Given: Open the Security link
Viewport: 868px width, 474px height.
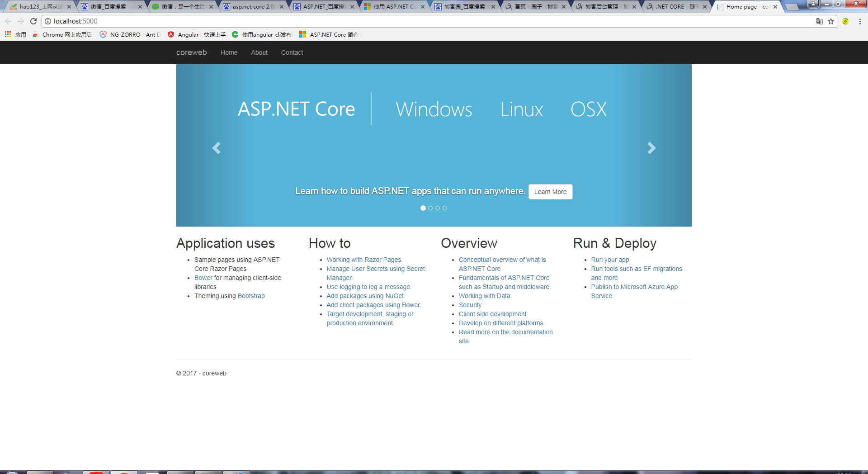Looking at the screenshot, I should tap(470, 305).
